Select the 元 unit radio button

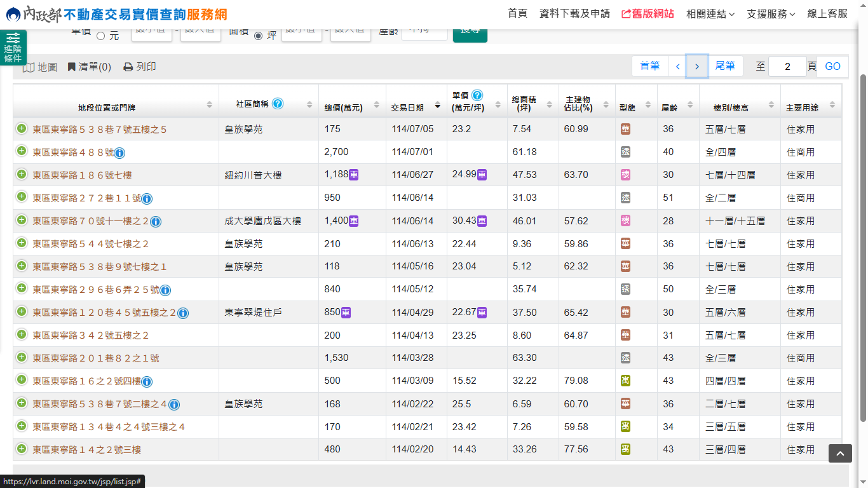click(100, 36)
